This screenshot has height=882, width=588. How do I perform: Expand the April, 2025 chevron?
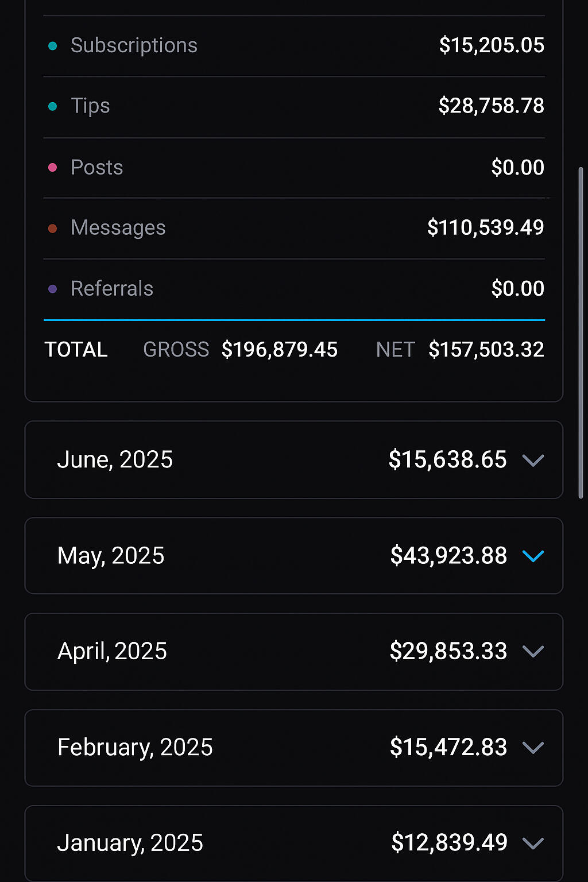point(533,652)
